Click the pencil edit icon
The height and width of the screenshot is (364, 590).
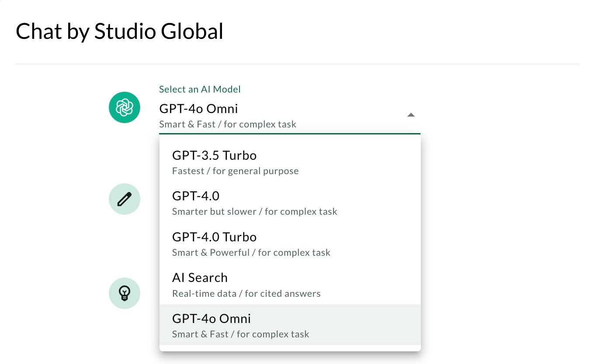click(124, 199)
